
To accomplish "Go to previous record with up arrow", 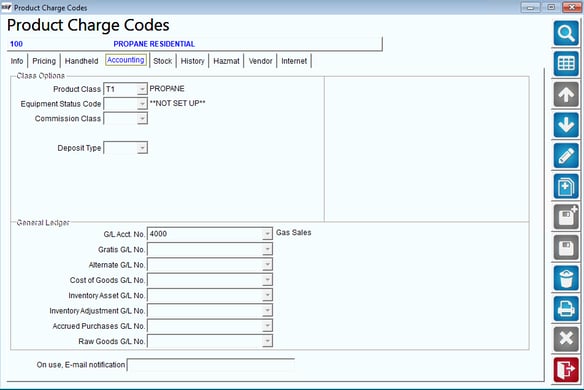I will click(566, 95).
